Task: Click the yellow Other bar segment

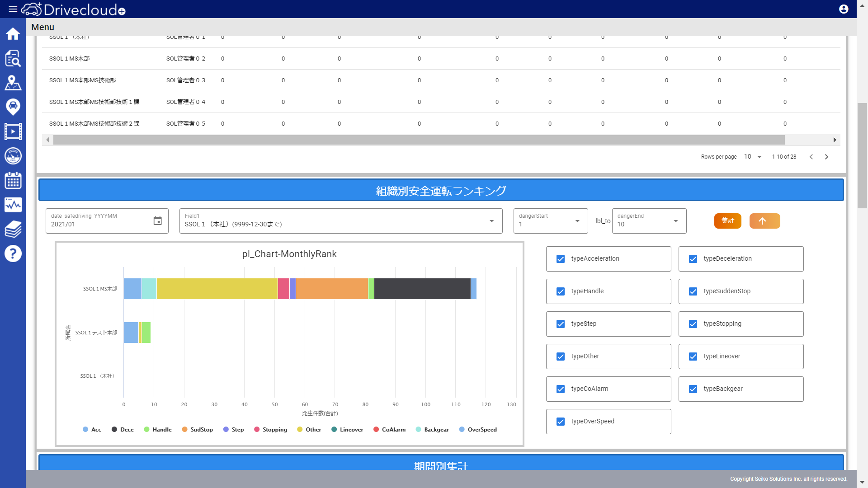Action: (x=217, y=289)
